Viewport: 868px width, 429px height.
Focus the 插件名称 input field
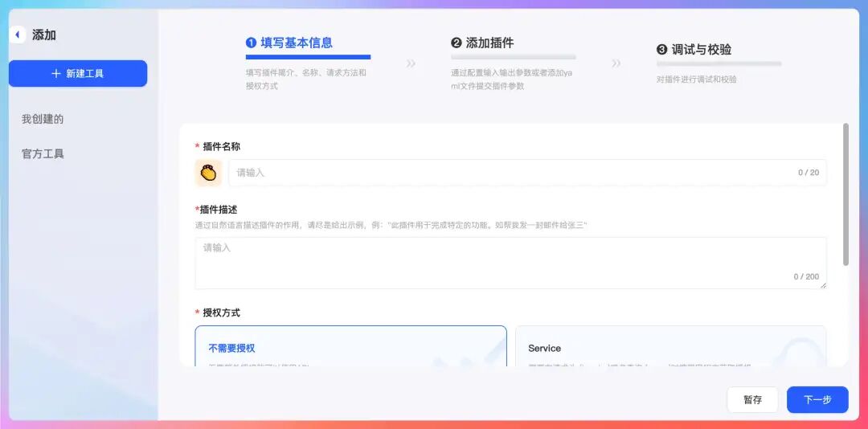[527, 173]
